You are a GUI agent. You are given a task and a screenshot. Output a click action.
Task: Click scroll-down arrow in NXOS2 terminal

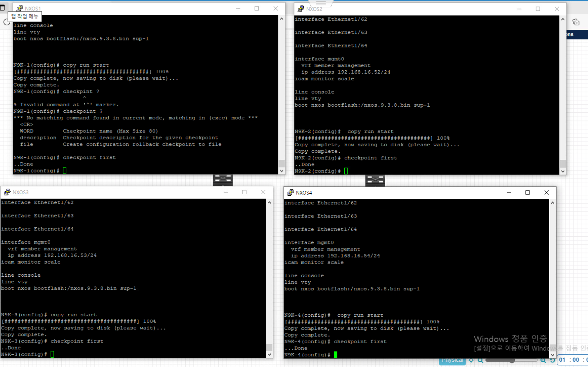click(563, 171)
